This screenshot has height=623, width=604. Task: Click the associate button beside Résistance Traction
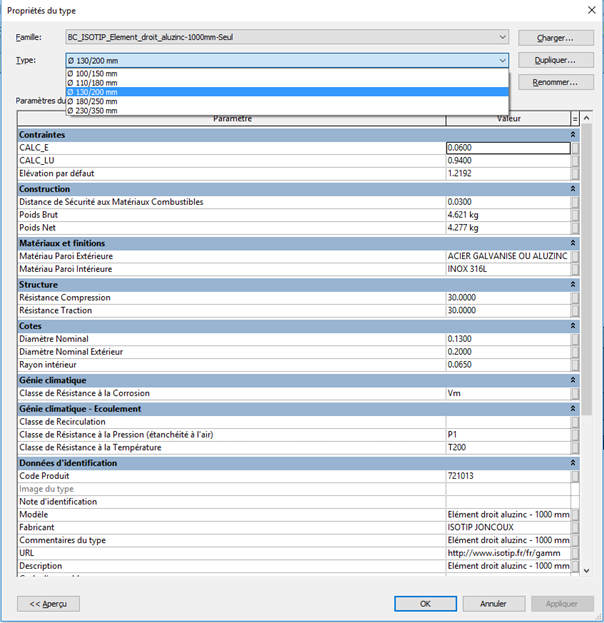pyautogui.click(x=575, y=311)
